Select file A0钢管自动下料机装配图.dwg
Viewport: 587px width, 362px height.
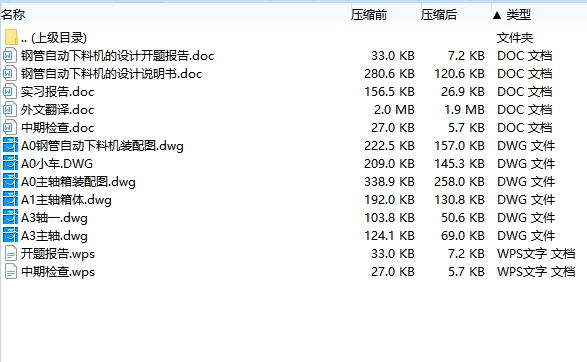coord(102,146)
